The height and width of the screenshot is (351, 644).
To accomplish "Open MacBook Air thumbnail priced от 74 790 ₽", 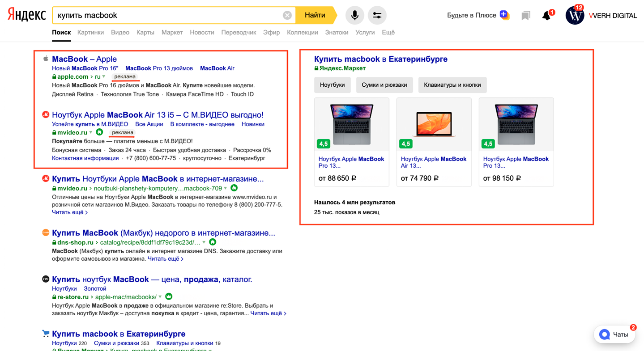I will [x=434, y=124].
